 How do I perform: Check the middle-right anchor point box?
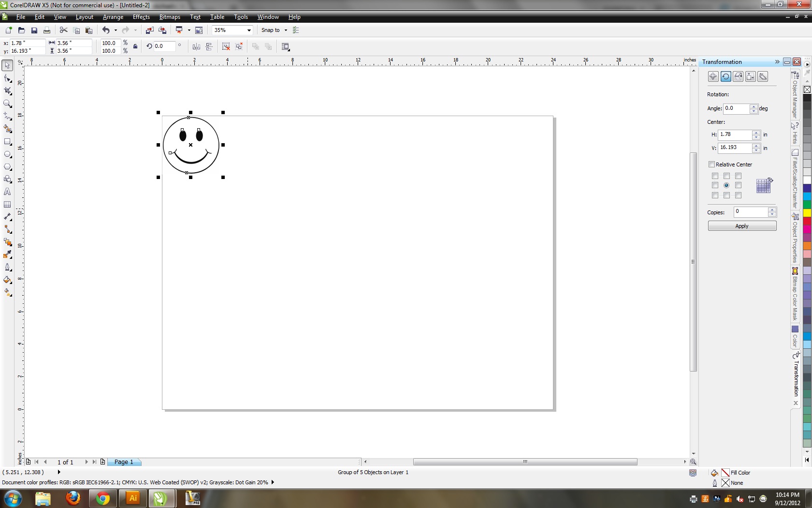[x=738, y=185]
